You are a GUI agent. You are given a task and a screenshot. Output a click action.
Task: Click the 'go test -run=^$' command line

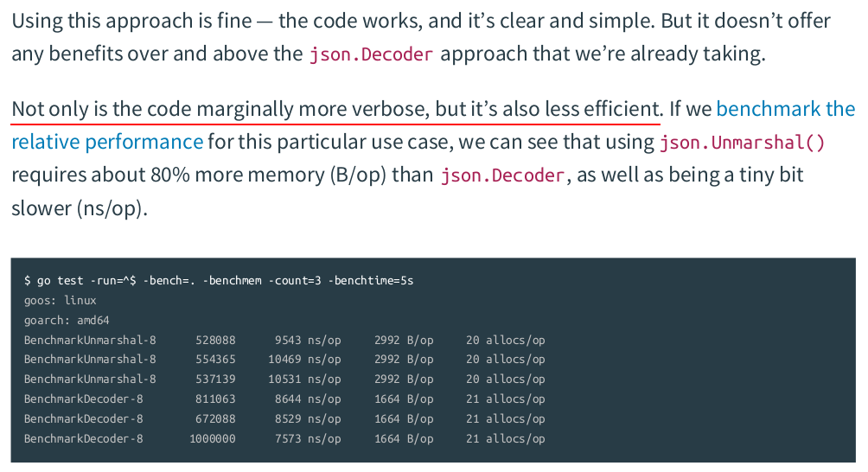(219, 281)
